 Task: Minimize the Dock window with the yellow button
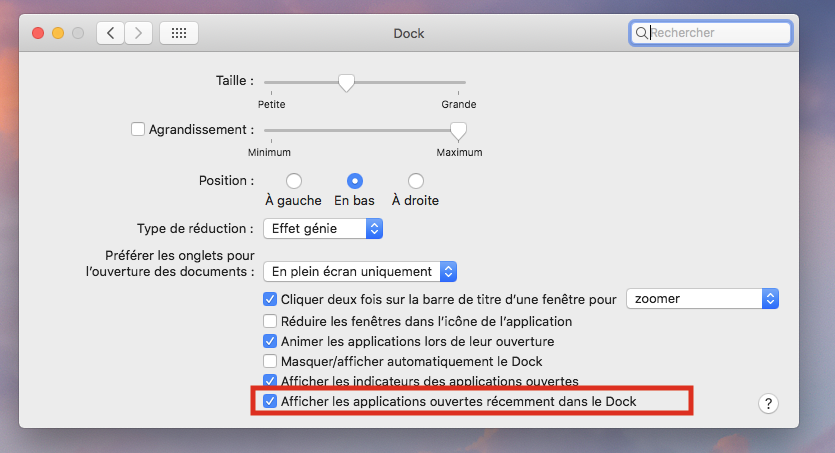click(x=58, y=33)
